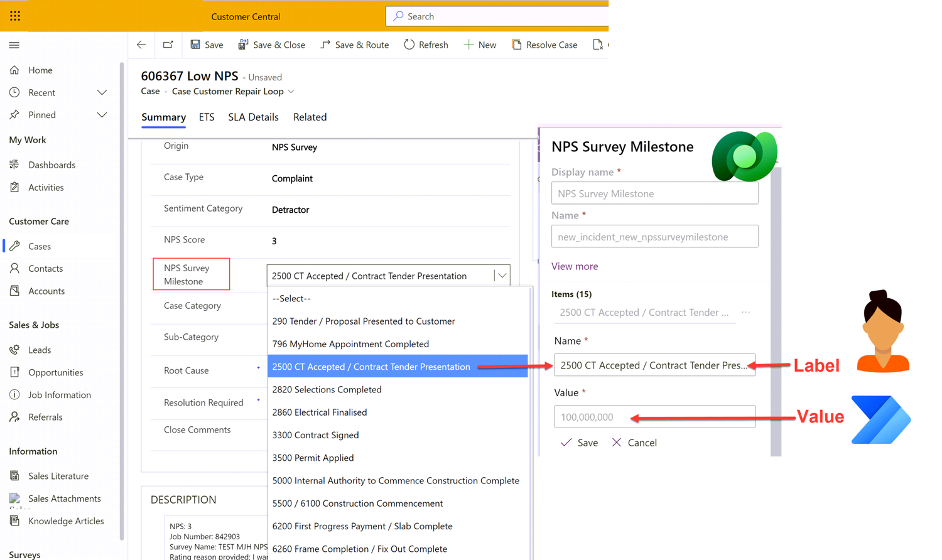Click the Resolve Case toolbar icon

pos(544,45)
